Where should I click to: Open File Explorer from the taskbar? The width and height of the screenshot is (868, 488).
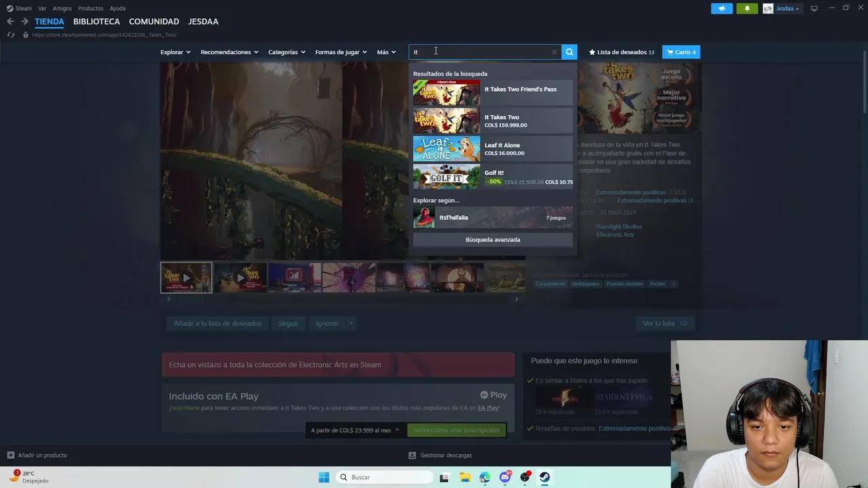pyautogui.click(x=465, y=477)
